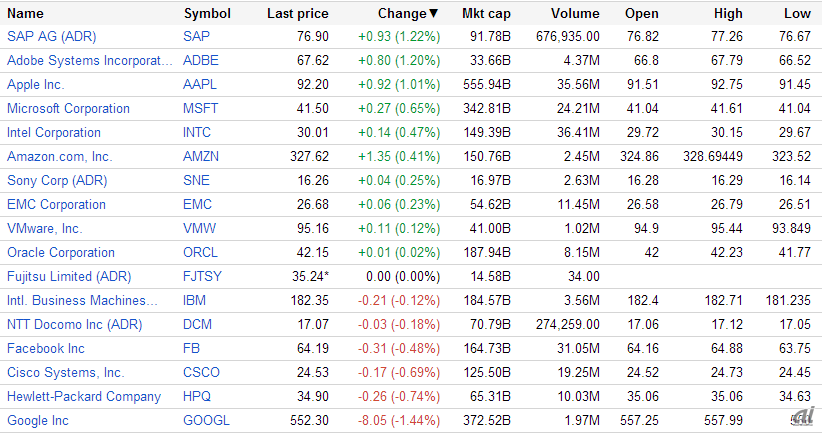Click the Symbol column header
The width and height of the screenshot is (822, 434).
point(207,13)
